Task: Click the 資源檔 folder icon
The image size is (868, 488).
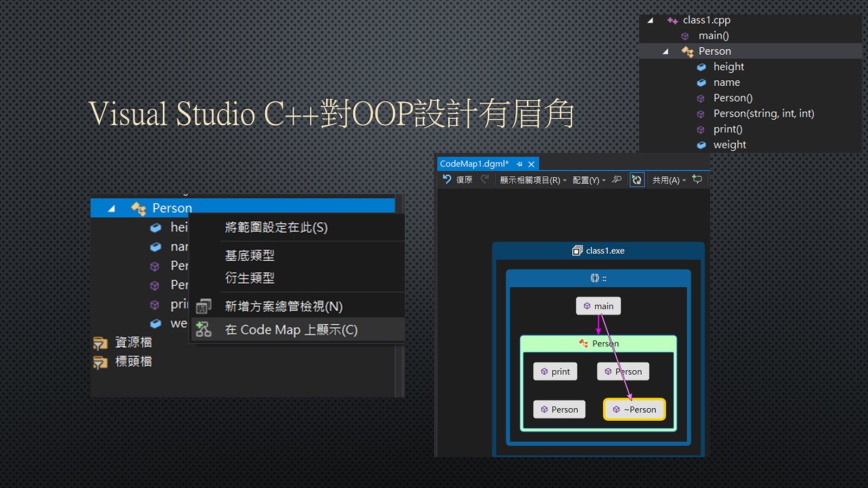Action: (x=100, y=343)
